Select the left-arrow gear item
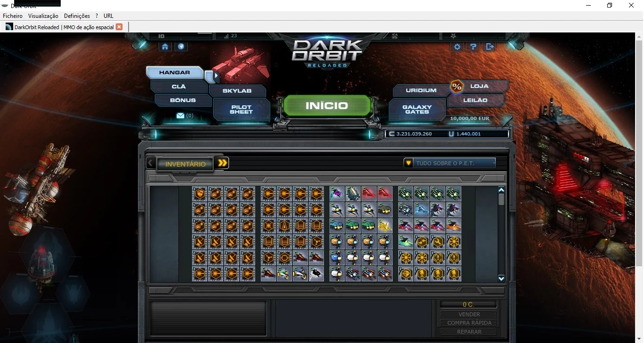The width and height of the screenshot is (644, 343). tap(422, 242)
